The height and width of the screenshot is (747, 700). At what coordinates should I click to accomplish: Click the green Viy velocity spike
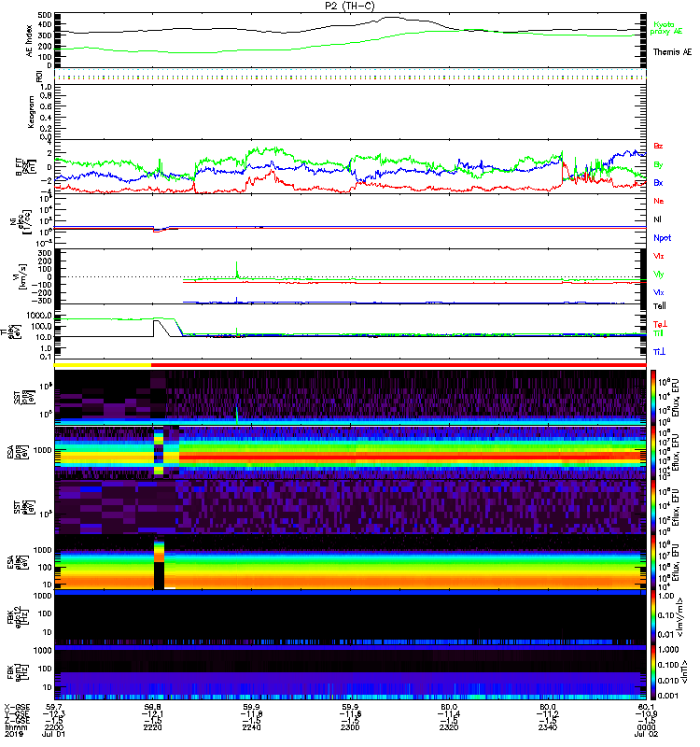click(x=237, y=270)
